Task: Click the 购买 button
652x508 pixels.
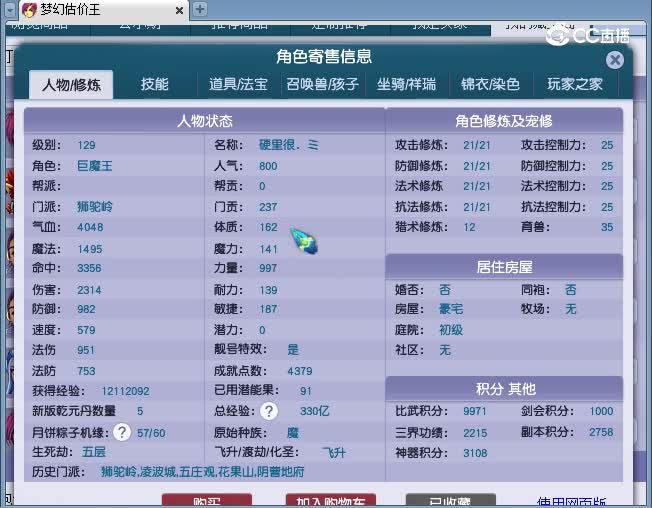Action: point(207,500)
